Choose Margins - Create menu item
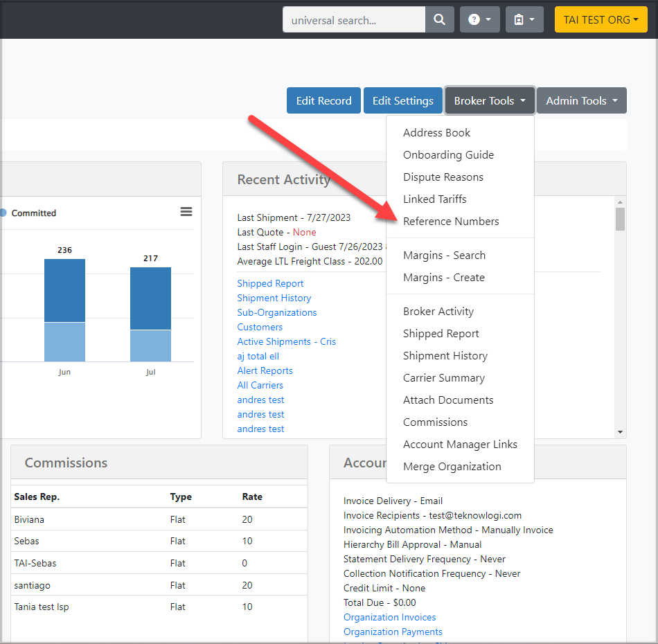The height and width of the screenshot is (644, 658). pyautogui.click(x=444, y=278)
